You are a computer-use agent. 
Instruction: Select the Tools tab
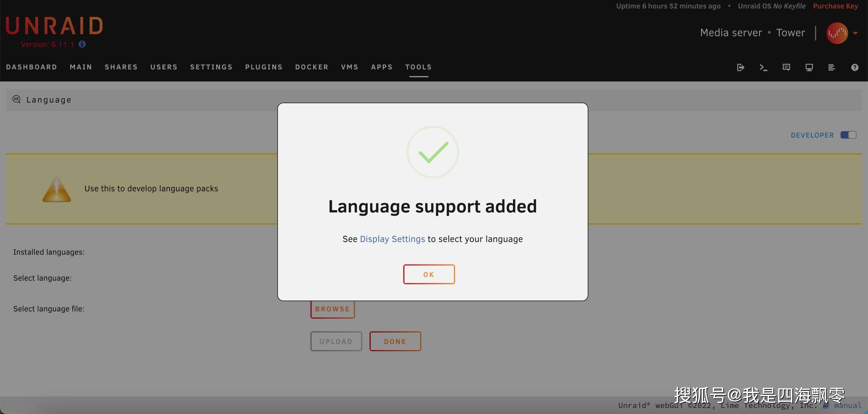click(x=419, y=67)
